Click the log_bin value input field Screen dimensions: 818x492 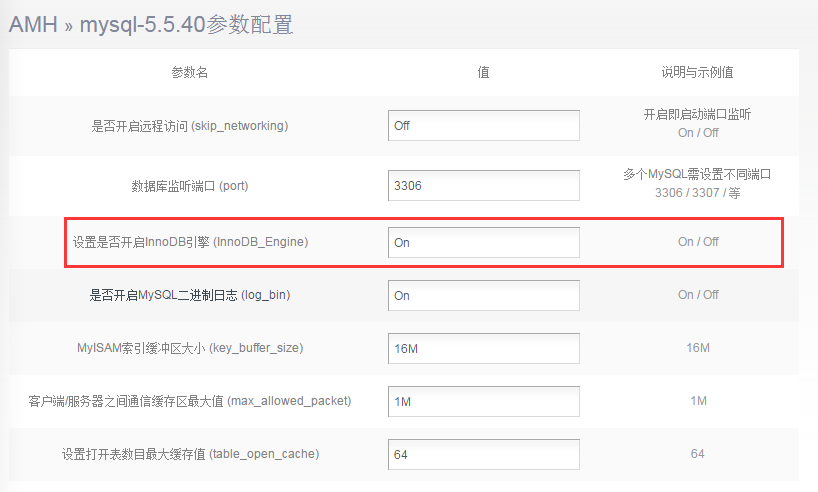(484, 295)
